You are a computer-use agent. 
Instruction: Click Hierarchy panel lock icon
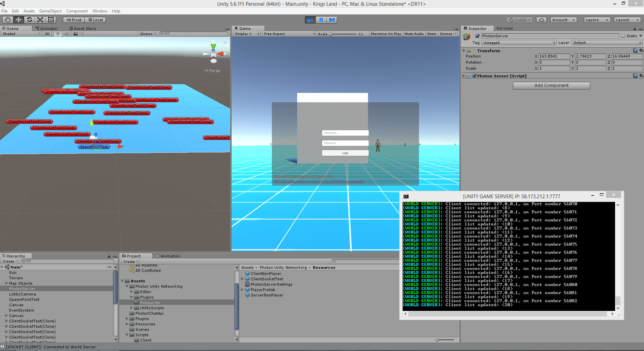pyautogui.click(x=109, y=256)
